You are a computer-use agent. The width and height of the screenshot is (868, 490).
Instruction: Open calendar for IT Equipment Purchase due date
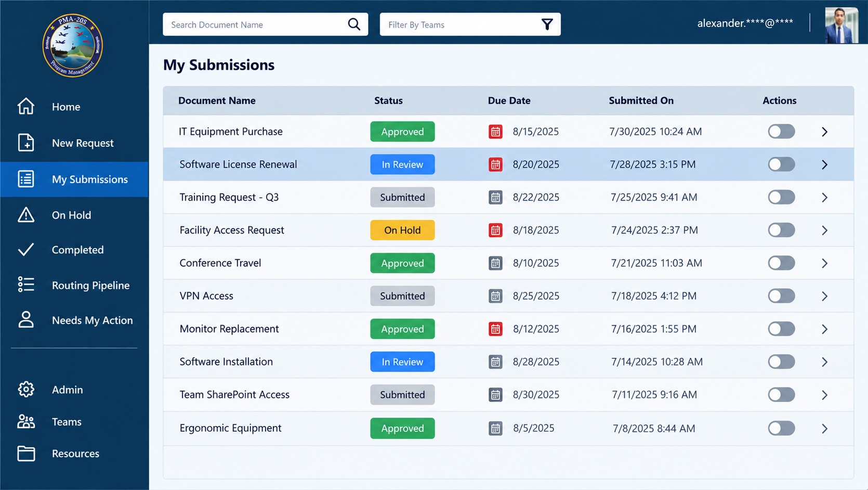pyautogui.click(x=495, y=132)
